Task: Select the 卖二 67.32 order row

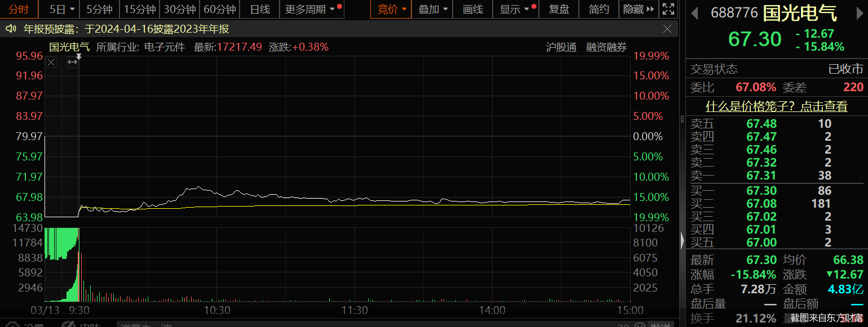Action: [x=777, y=163]
